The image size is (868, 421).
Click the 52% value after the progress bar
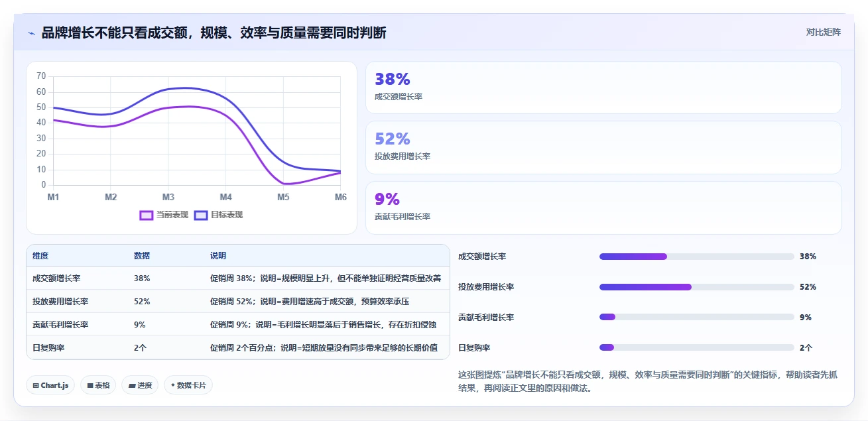(808, 287)
